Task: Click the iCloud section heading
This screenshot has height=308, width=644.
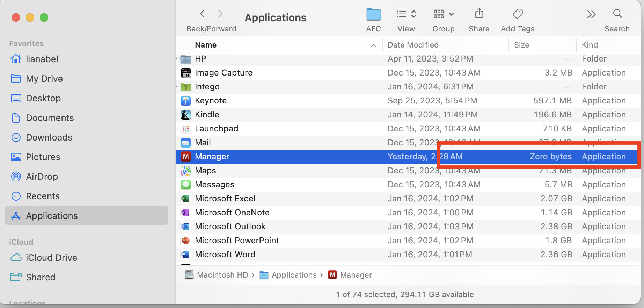Action: [x=21, y=242]
